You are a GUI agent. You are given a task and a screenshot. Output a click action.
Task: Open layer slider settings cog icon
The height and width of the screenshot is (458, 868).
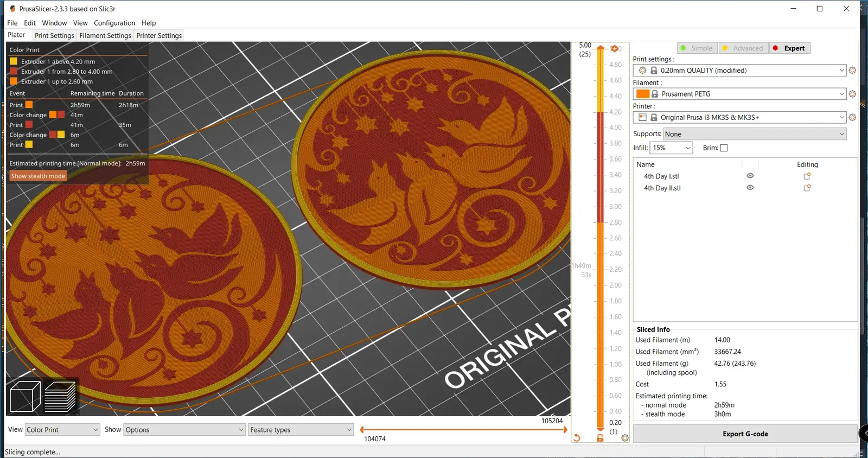[625, 438]
